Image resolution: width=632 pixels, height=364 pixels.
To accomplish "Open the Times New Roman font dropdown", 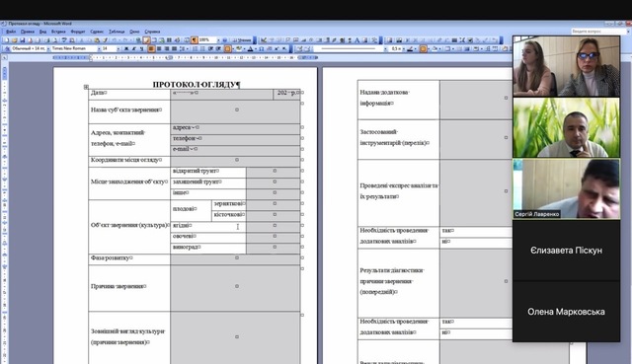I will [75, 48].
